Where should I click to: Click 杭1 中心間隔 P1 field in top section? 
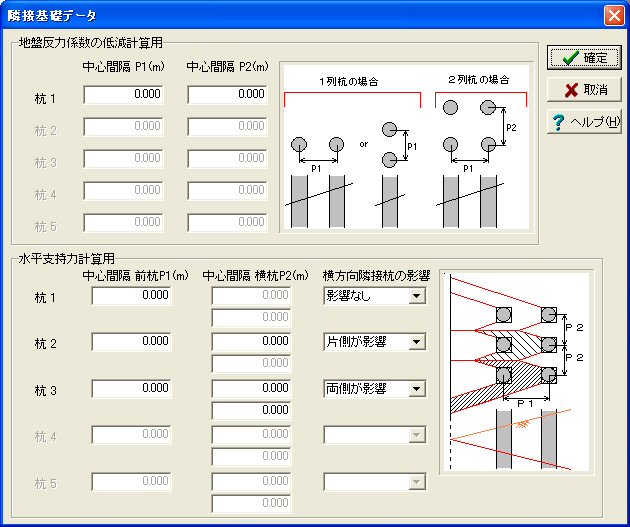(x=123, y=94)
